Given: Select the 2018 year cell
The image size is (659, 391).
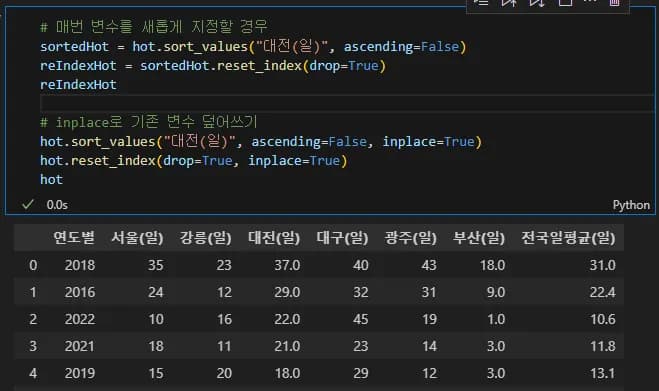Looking at the screenshot, I should [80, 265].
